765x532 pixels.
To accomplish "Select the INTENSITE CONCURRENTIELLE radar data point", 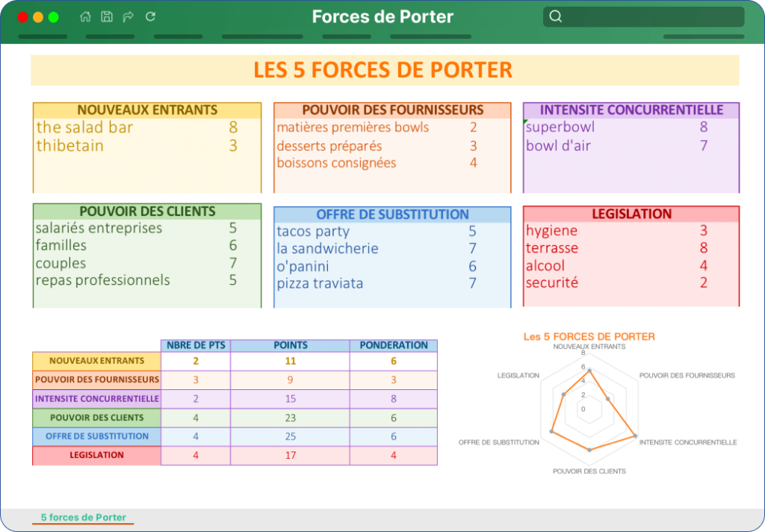I will tap(635, 436).
